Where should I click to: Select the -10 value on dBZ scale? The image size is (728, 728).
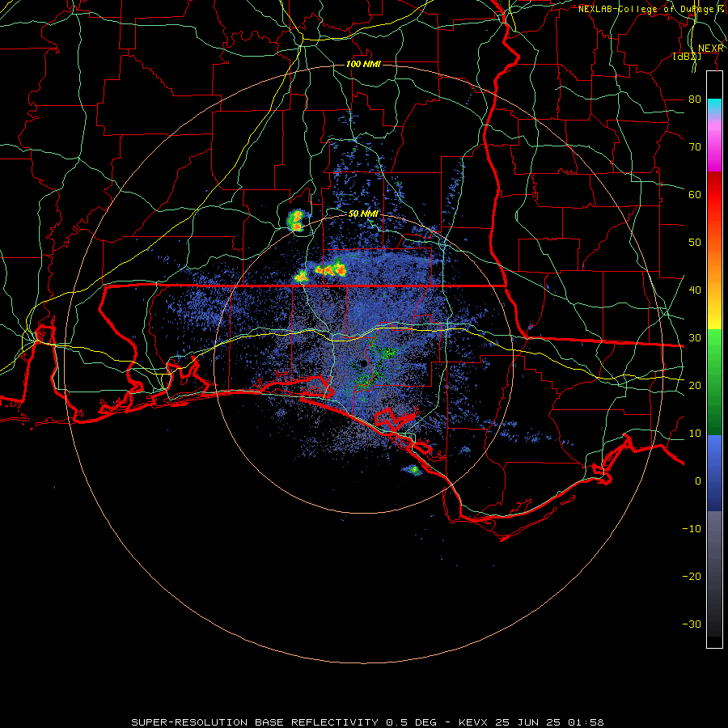(x=692, y=529)
